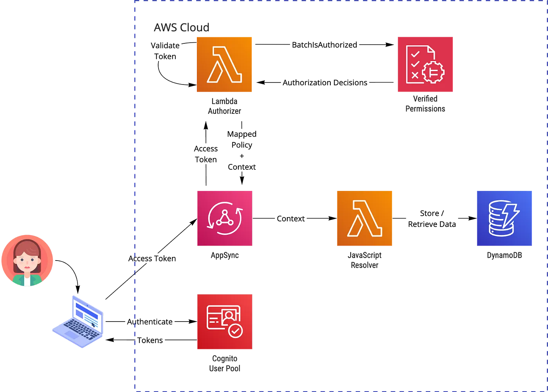Select the JavaScript Resolver Lambda icon
The width and height of the screenshot is (548, 392).
click(364, 218)
